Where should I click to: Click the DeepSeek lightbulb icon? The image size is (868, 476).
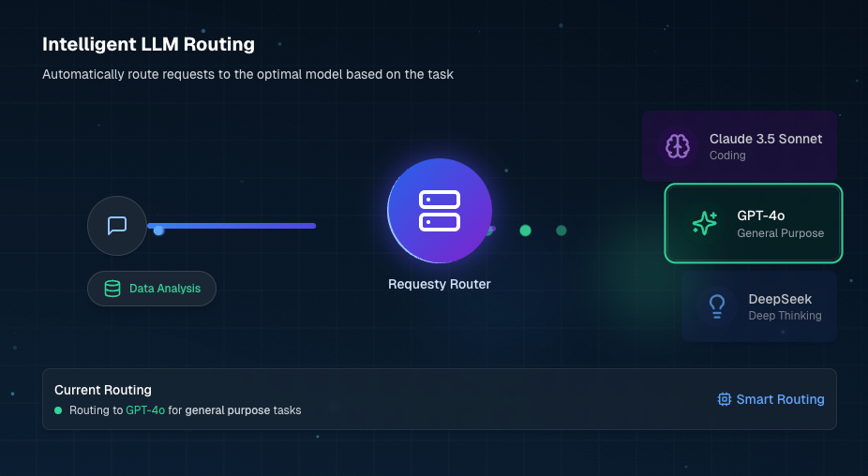(717, 306)
